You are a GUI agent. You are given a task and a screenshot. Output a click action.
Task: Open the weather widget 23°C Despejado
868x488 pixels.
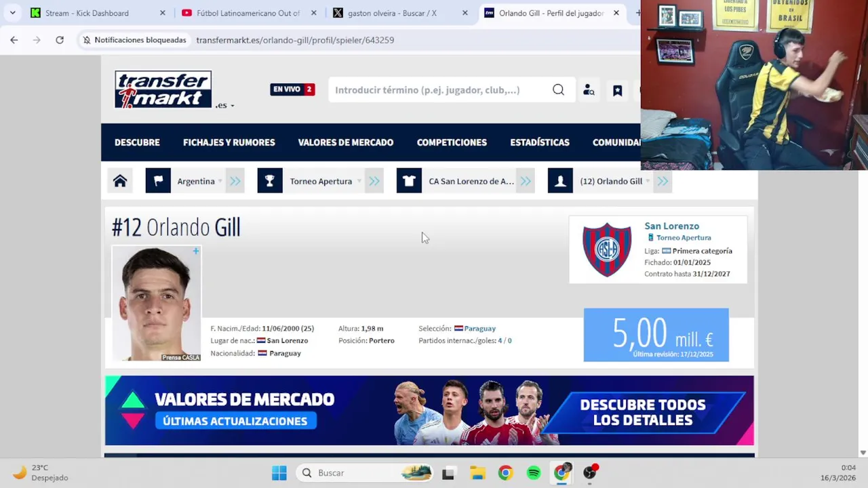click(41, 472)
